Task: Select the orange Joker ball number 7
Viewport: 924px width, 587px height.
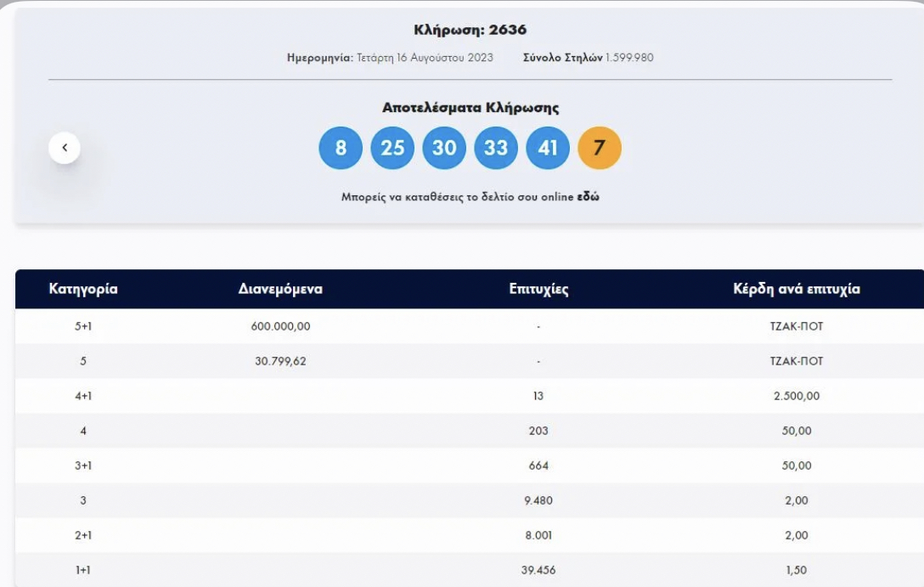Action: click(600, 148)
